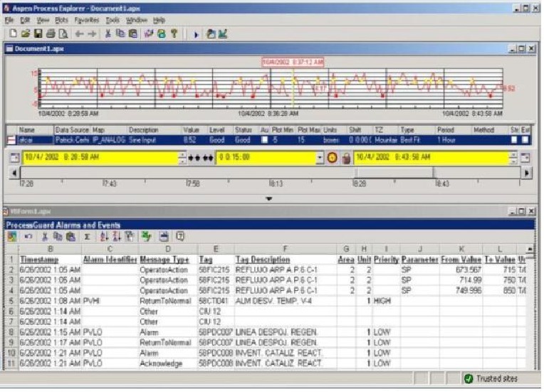
Task: Toggle the Ext checkbox in the tag row
Action: 525,140
